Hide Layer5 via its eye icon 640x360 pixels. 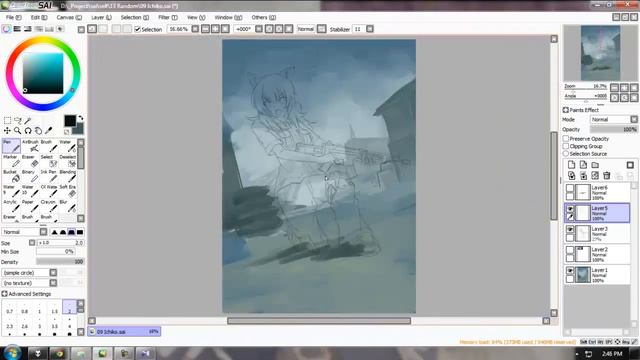click(570, 209)
